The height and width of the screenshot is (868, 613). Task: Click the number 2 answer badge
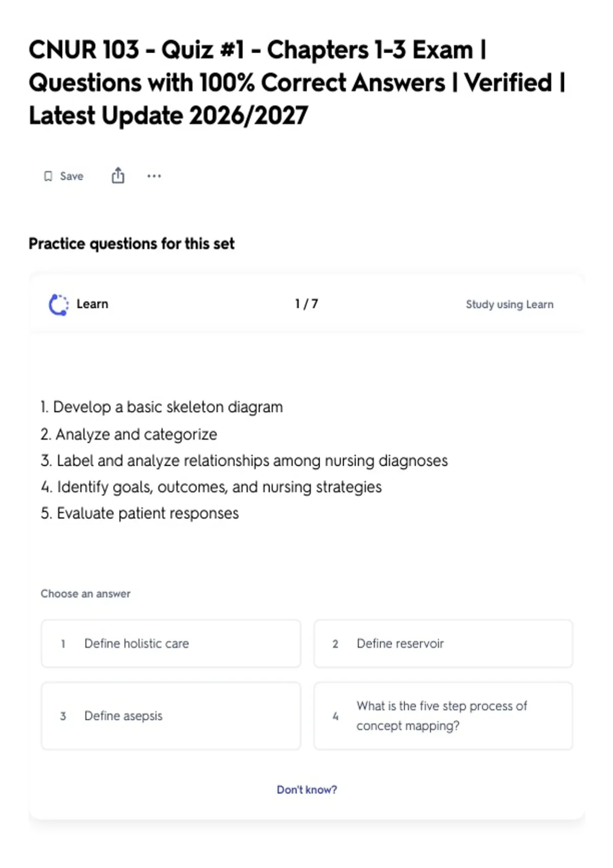click(x=335, y=644)
